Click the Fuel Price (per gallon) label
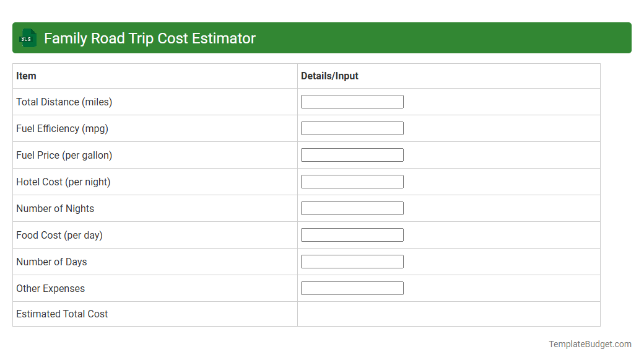 coord(64,155)
